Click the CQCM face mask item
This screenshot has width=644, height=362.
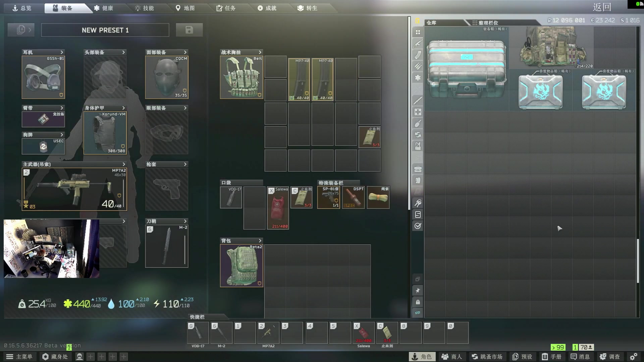167,77
